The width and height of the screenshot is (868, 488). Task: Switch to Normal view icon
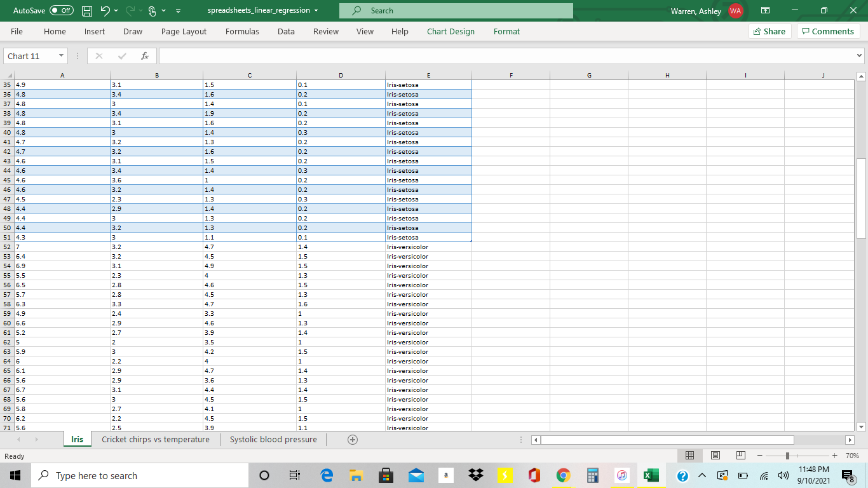pyautogui.click(x=690, y=456)
